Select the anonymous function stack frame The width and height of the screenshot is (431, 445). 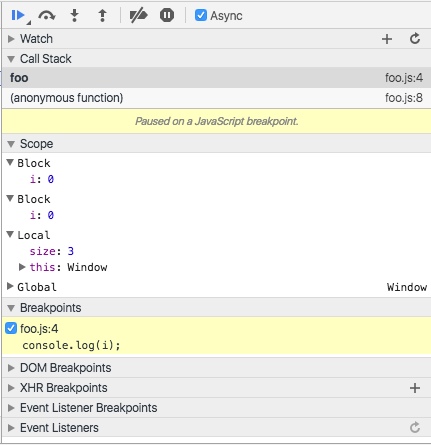click(216, 98)
